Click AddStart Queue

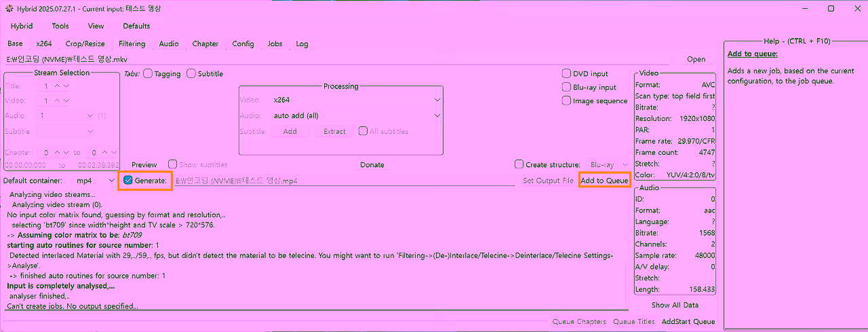(688, 322)
